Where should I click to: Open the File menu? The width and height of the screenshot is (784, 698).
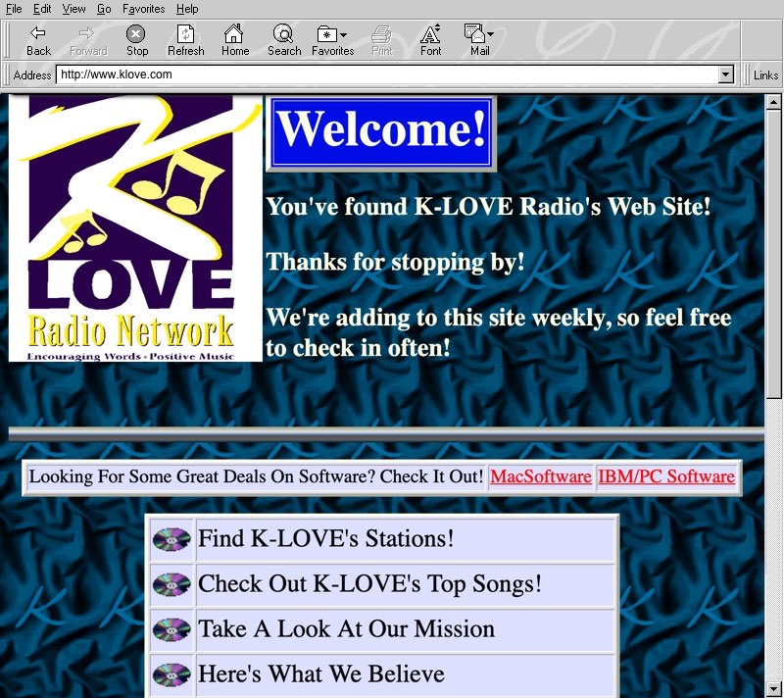[14, 9]
